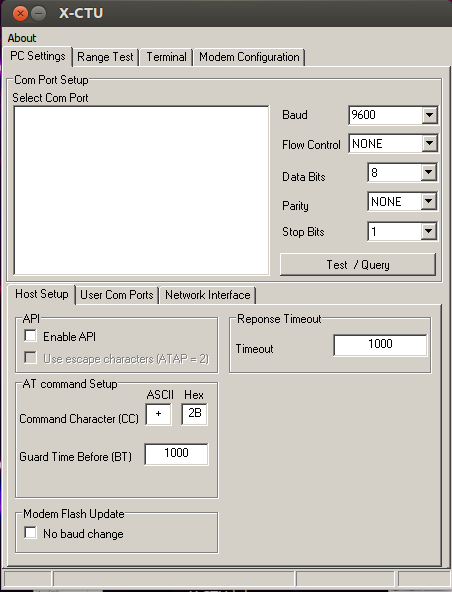Open the Terminal tab

[166, 57]
